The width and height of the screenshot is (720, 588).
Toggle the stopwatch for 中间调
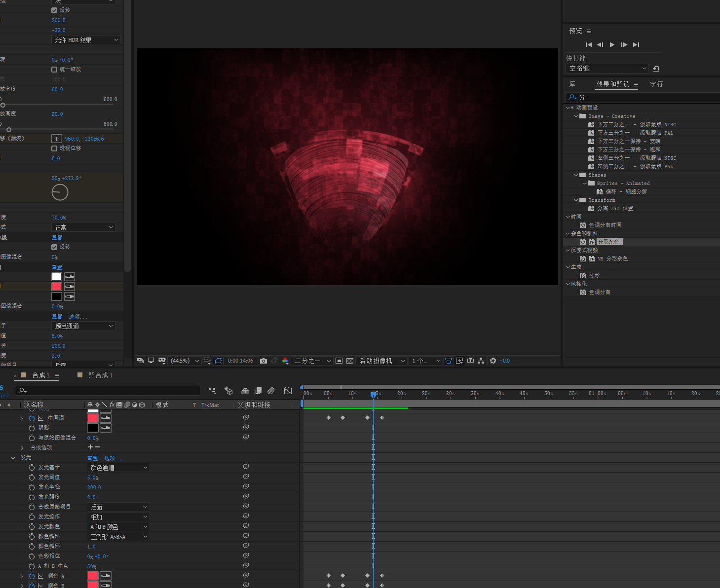32,418
